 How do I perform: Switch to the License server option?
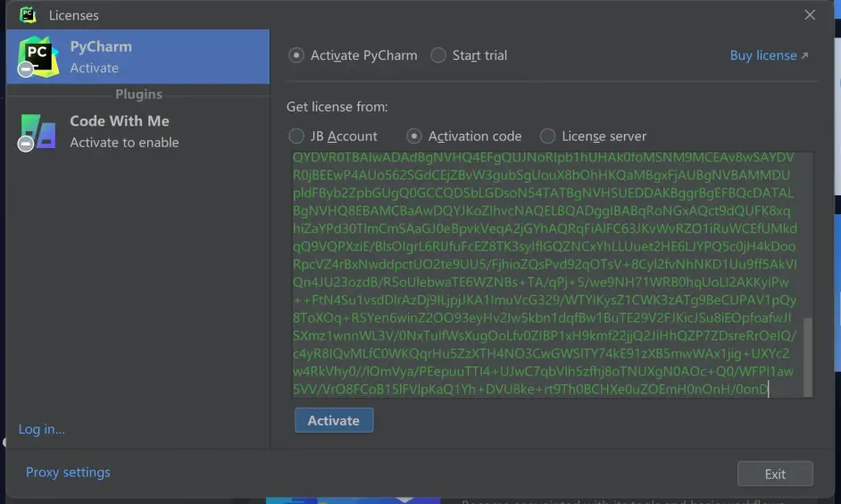point(548,136)
